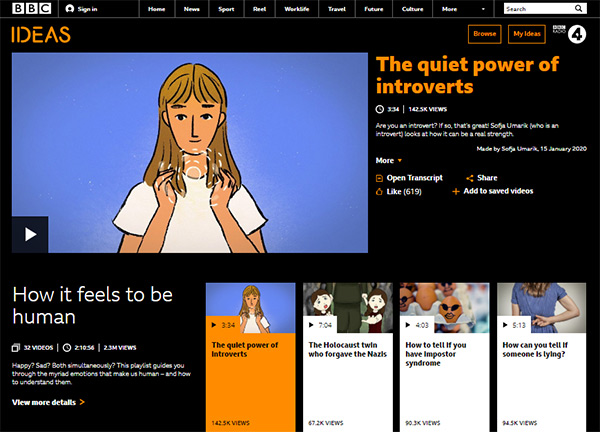Click the BBC logo

(x=31, y=8)
